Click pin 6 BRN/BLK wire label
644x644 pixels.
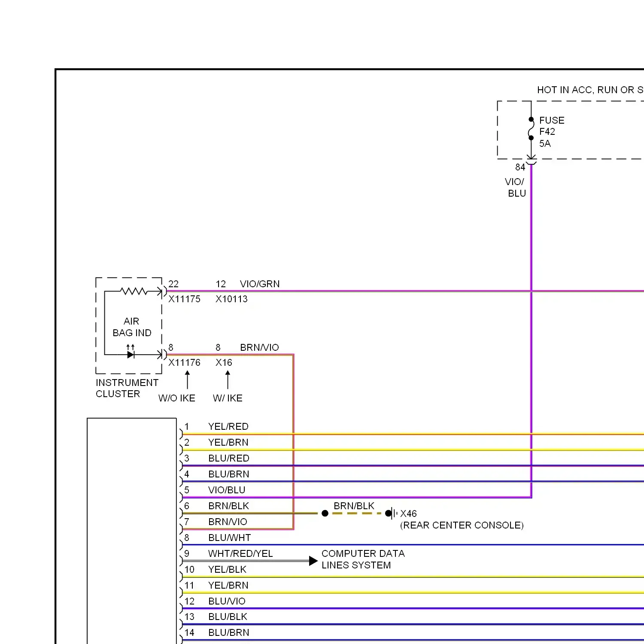click(229, 506)
